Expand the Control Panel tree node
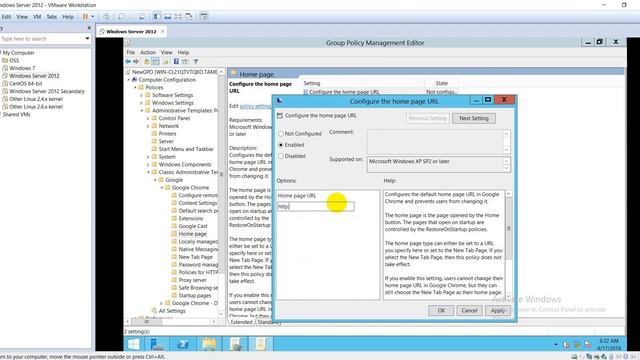Image resolution: width=640 pixels, height=360 pixels. coord(148,118)
